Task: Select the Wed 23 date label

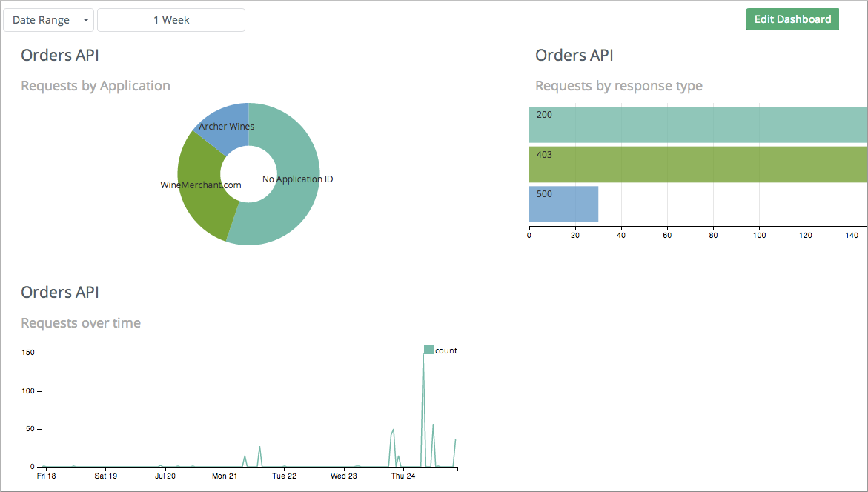Action: (342, 476)
